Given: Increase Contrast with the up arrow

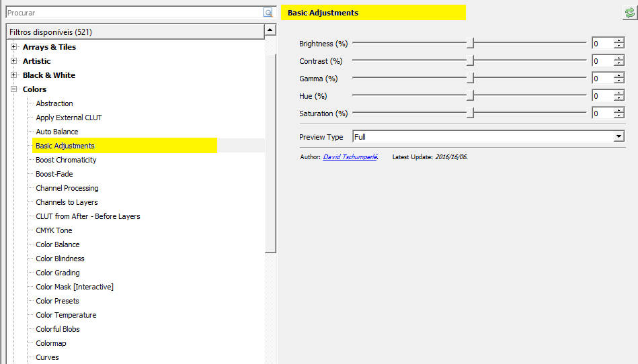Looking at the screenshot, I should [619, 58].
